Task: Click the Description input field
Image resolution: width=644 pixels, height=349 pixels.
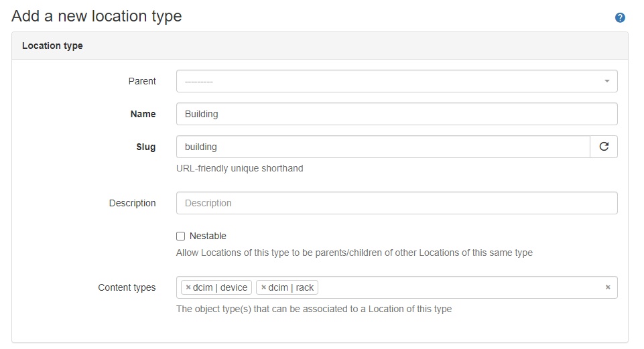Action: coord(396,203)
